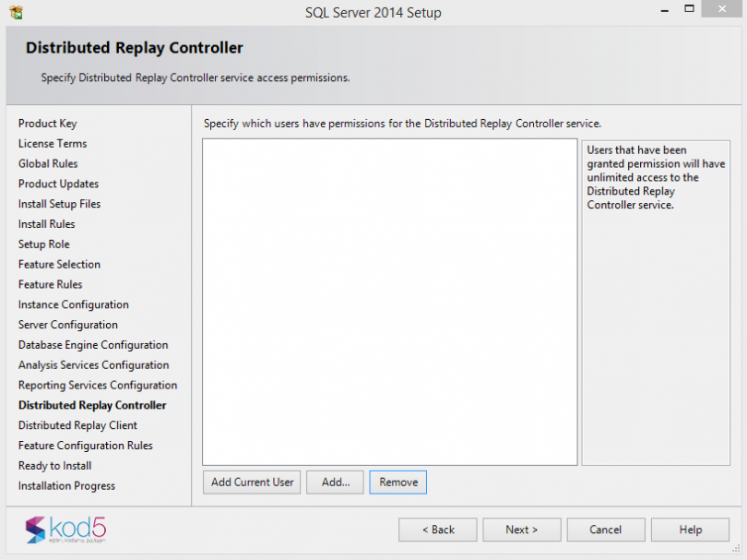Go back to the previous setup step

[437, 529]
